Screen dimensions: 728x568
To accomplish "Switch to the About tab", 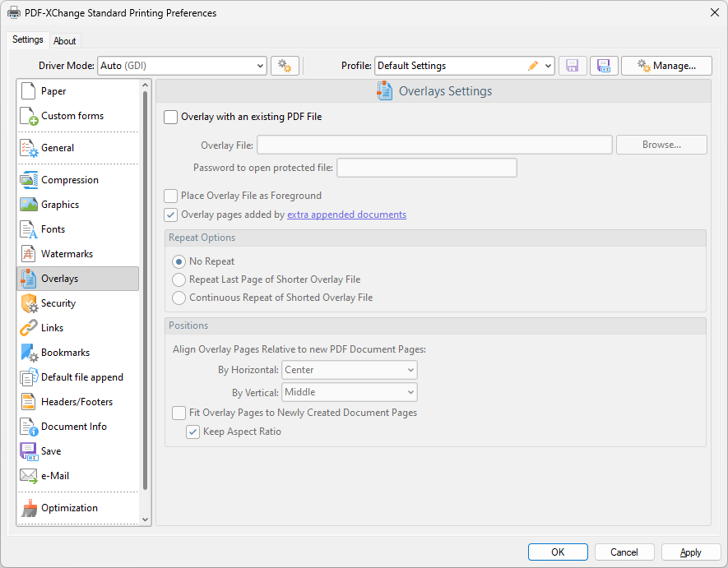I will tap(65, 40).
